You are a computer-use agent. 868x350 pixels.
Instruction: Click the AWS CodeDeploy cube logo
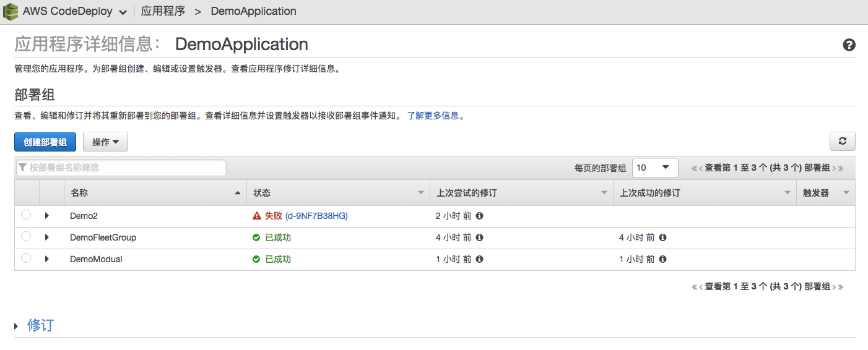(11, 11)
